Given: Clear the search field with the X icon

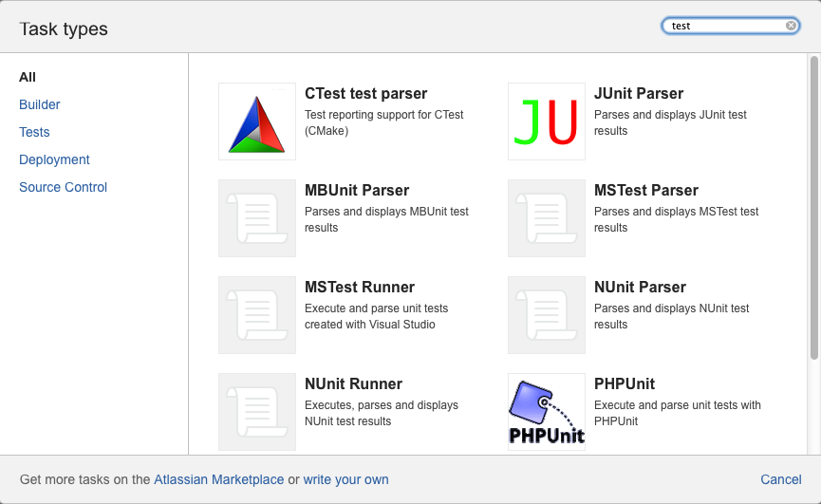Looking at the screenshot, I should pos(791,26).
